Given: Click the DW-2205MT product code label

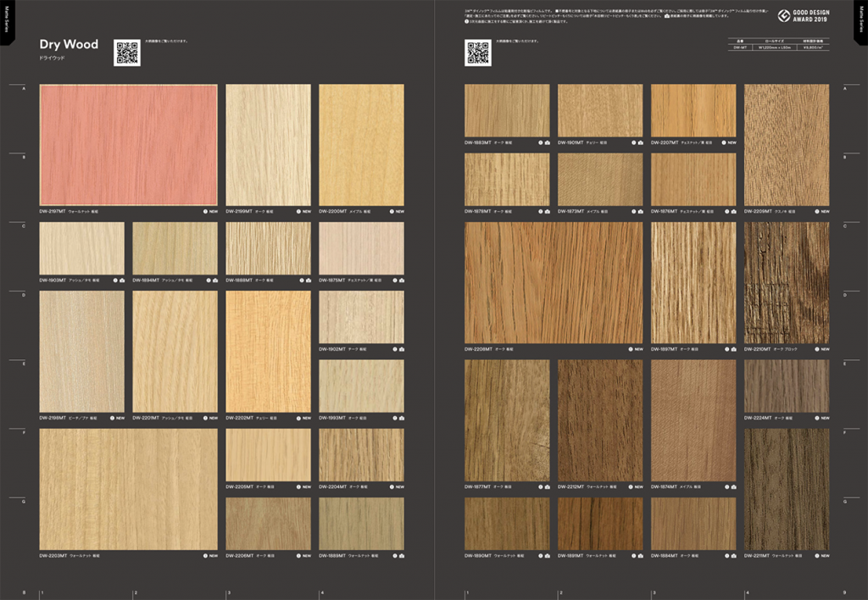Looking at the screenshot, I should 239,487.
